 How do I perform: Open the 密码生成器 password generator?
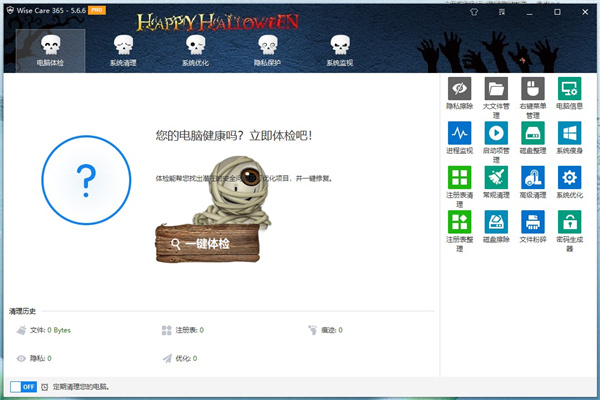[x=569, y=222]
